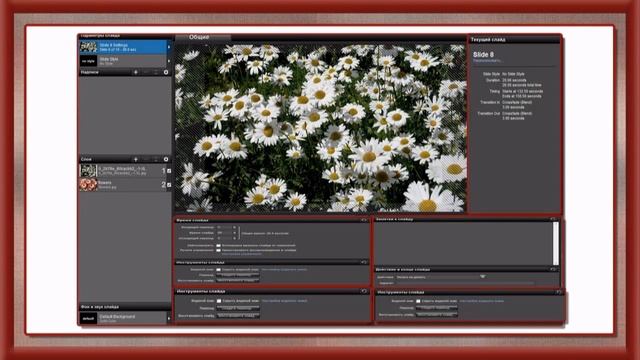Click undo icon of the bottom-left Инструменты слайда panel
Viewport: 640px width, 360px height.
[x=364, y=291]
